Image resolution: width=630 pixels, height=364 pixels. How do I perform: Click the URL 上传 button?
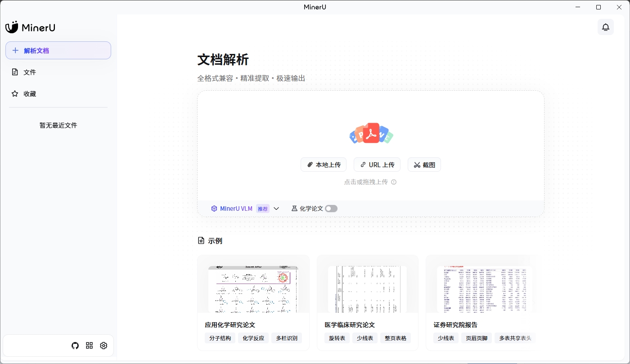(377, 164)
